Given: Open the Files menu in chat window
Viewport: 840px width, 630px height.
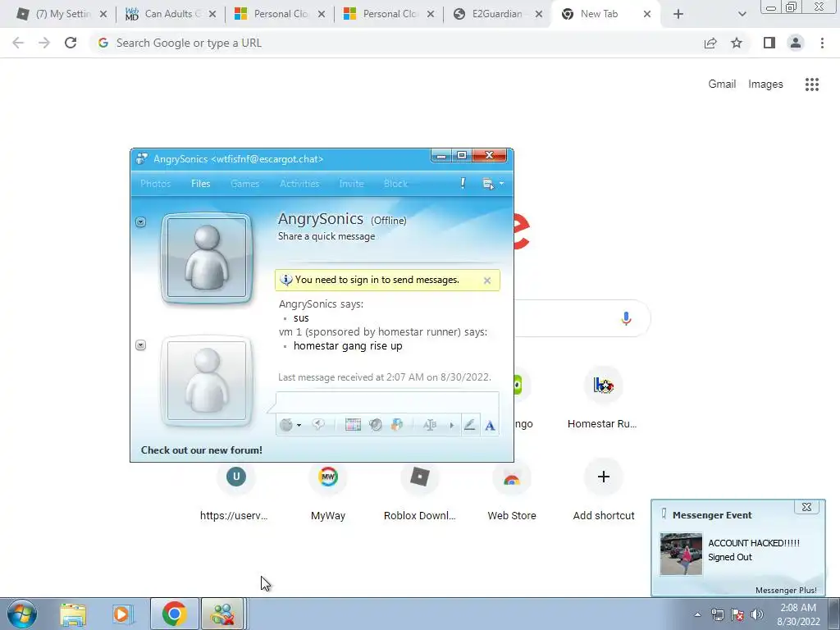Looking at the screenshot, I should tap(201, 184).
